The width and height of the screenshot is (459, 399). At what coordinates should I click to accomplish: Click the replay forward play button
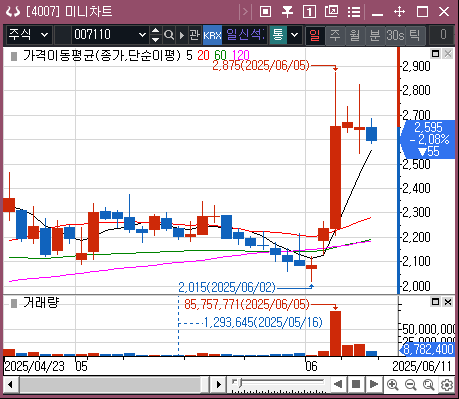point(374,384)
